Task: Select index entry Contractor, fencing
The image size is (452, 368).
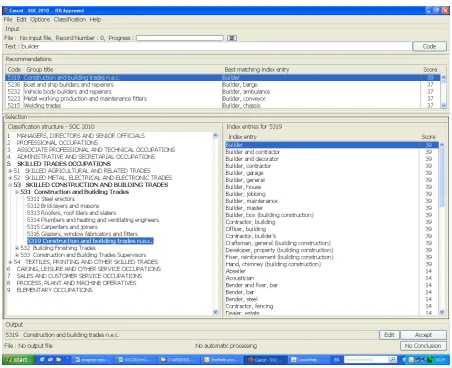Action: (332, 306)
